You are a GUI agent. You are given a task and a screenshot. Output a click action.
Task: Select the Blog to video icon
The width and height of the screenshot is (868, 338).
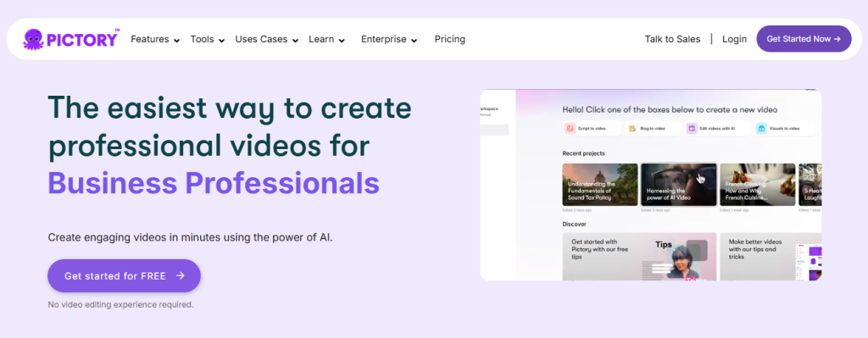(632, 129)
